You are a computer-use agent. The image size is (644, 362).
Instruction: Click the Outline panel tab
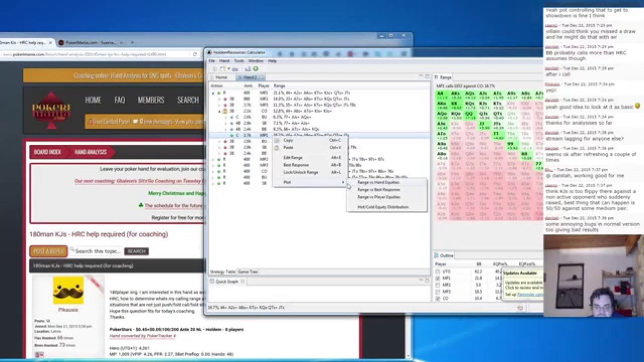pyautogui.click(x=444, y=255)
